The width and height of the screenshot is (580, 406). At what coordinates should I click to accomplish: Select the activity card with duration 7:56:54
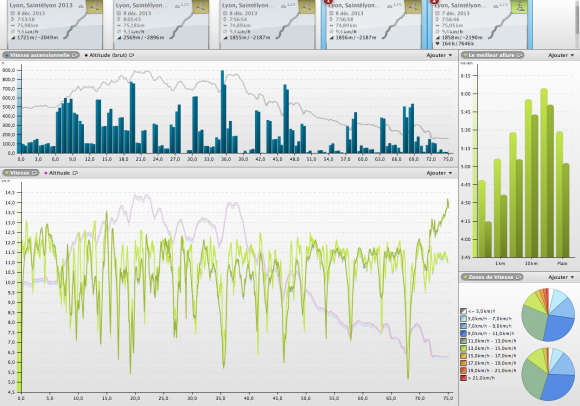click(x=267, y=24)
